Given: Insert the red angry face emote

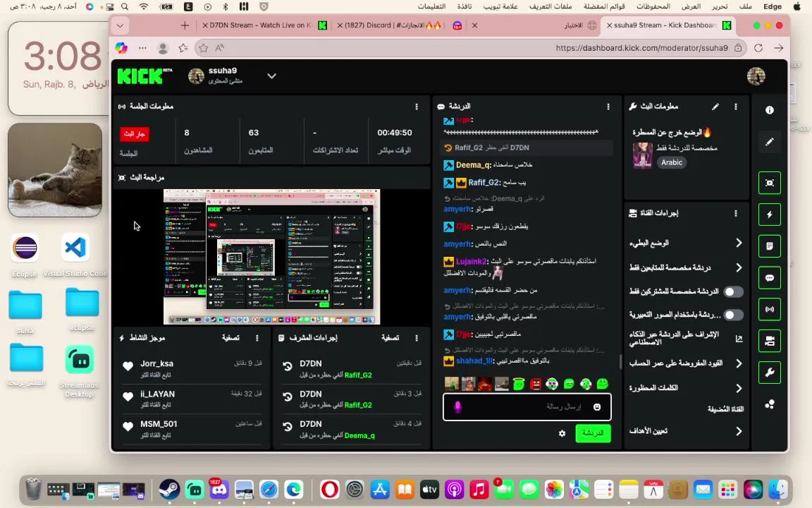Looking at the screenshot, I should coord(536,384).
